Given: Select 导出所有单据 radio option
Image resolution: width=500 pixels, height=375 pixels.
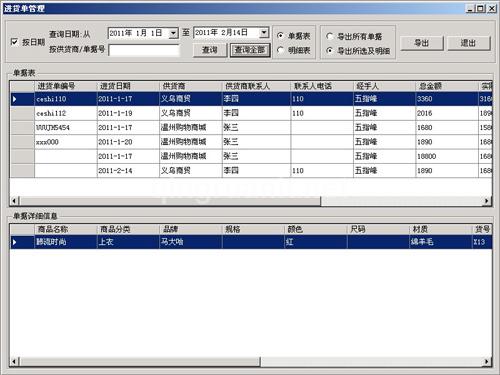Looking at the screenshot, I should click(x=329, y=36).
